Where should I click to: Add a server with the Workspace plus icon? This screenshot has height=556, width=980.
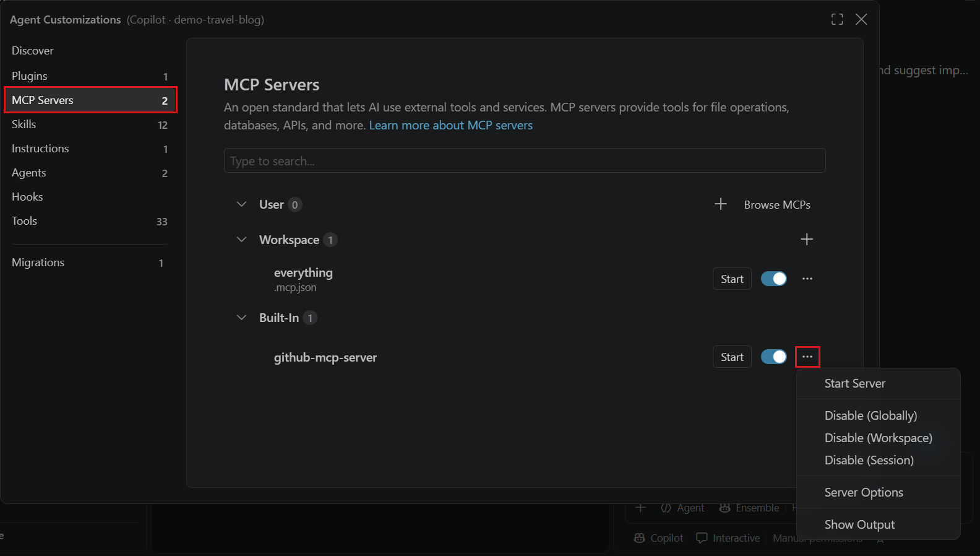(807, 240)
